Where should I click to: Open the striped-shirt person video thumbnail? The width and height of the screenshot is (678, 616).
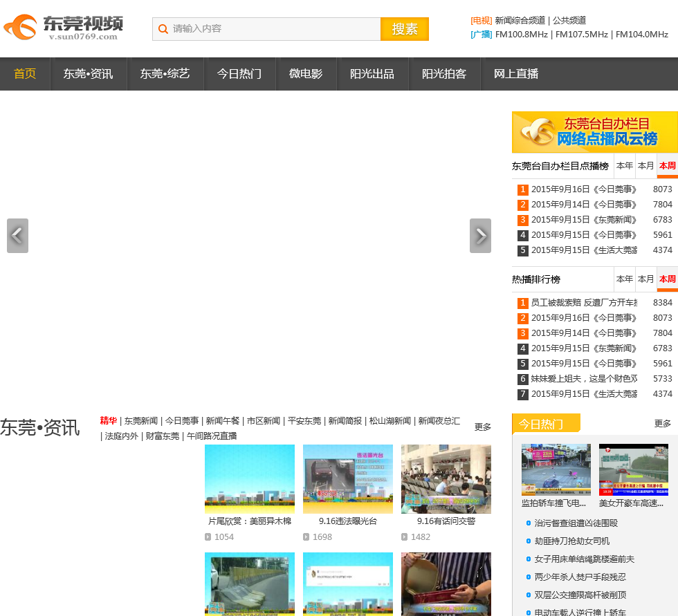coord(446,584)
